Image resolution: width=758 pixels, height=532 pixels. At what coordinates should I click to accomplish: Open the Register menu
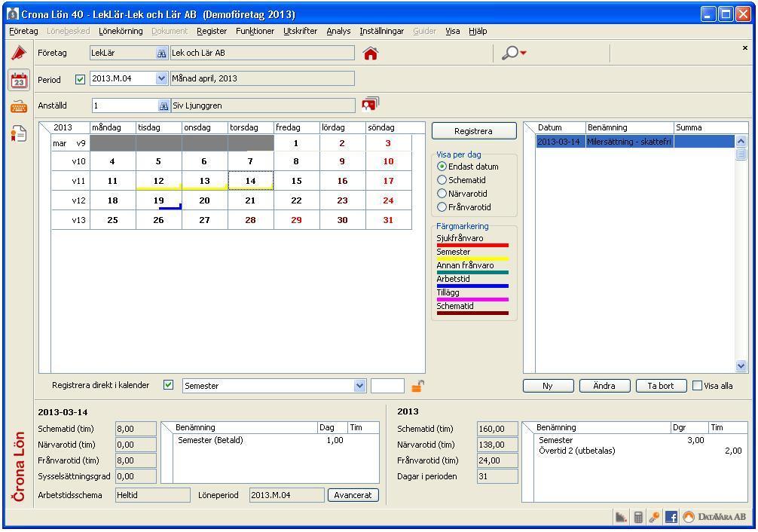(x=212, y=31)
